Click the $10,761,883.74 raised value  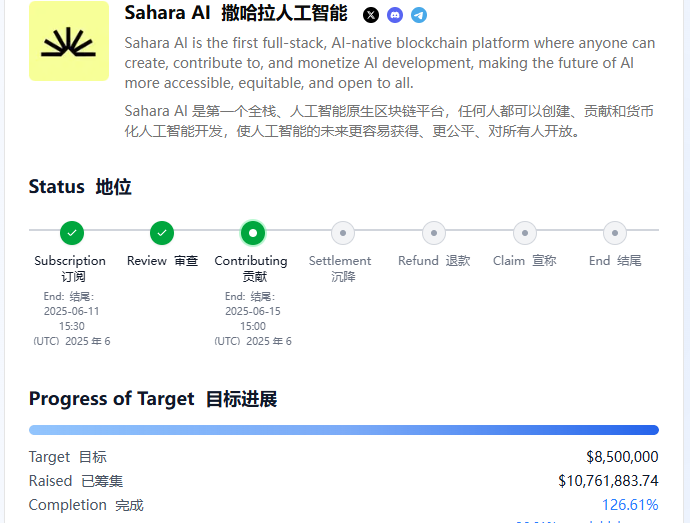pyautogui.click(x=608, y=480)
